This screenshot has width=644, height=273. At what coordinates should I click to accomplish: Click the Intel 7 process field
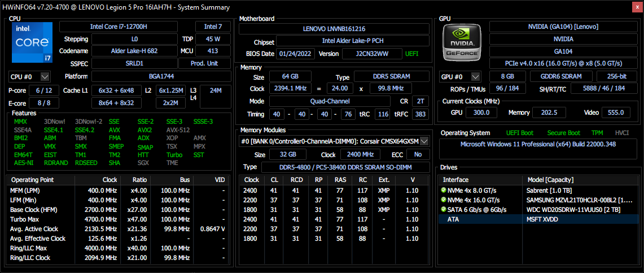213,27
